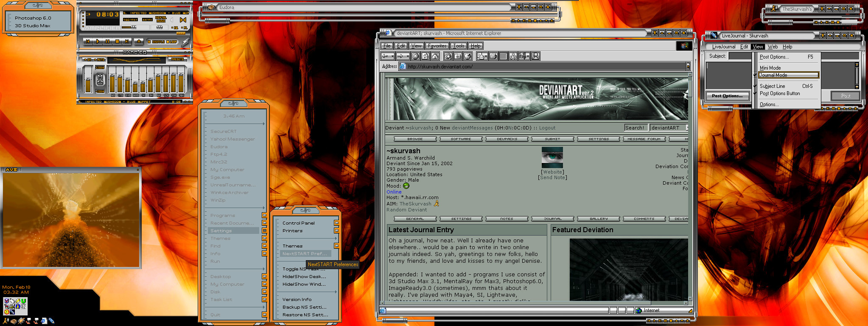Screen dimensions: 868x326
Task: Click skurvash eye avatar thumbnail
Action: point(552,157)
